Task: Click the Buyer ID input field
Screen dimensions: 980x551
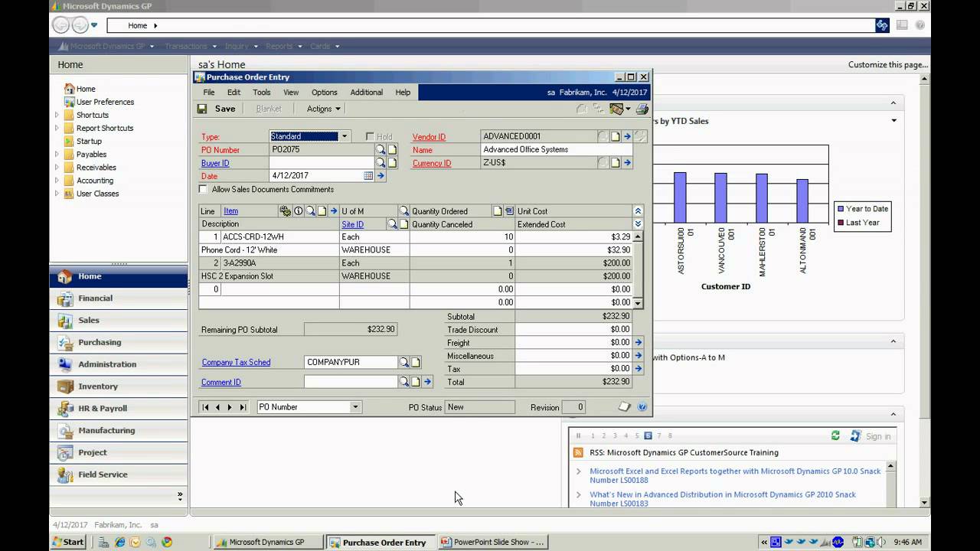Action: click(322, 163)
